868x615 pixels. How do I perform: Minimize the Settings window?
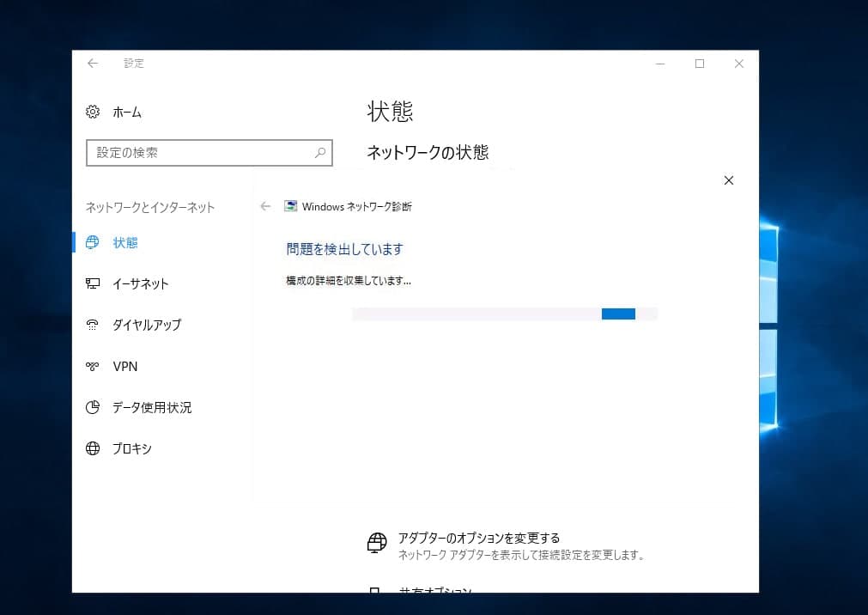[659, 64]
